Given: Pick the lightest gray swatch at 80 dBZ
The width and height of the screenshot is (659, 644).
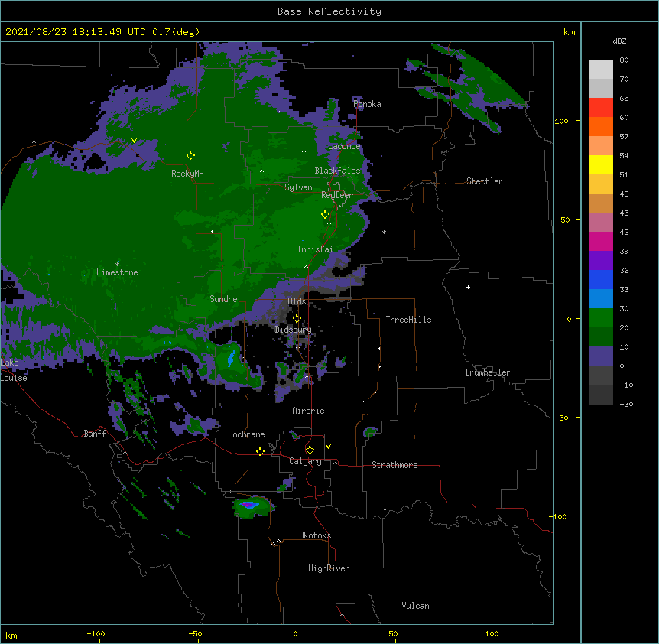Looking at the screenshot, I should pos(601,69).
